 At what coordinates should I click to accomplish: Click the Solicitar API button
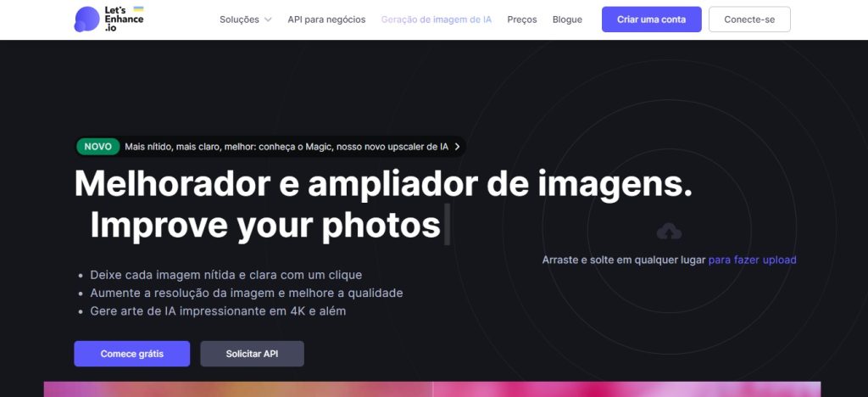(x=252, y=354)
